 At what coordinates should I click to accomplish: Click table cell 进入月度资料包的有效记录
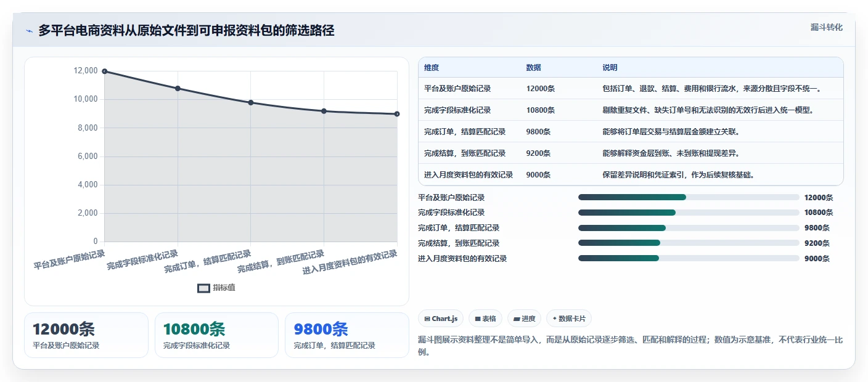[469, 175]
